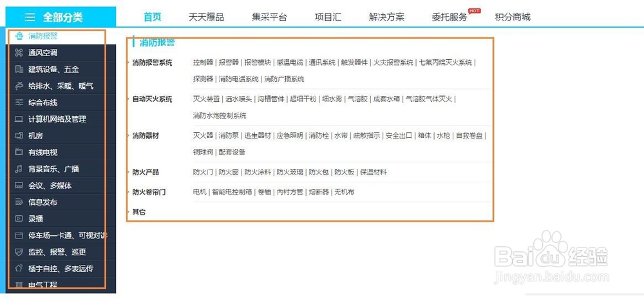644x299 pixels.
Task: Click the laptop icon for 计算机网络及管理
Action: coord(19,119)
